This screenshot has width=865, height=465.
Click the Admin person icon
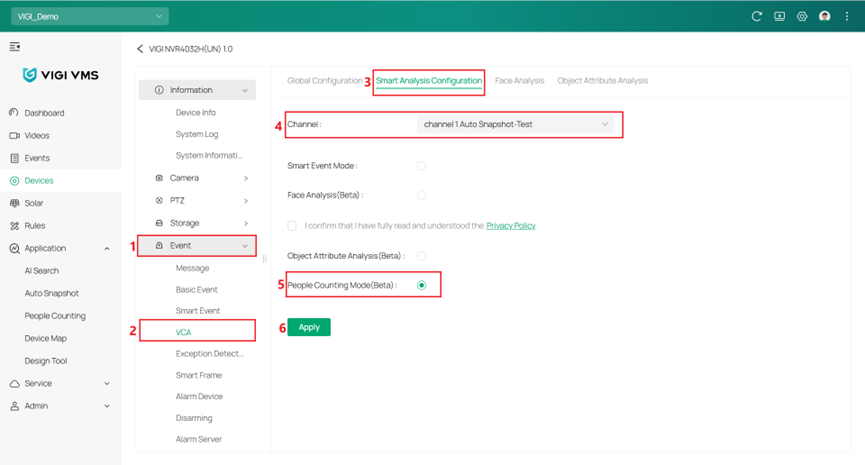click(14, 406)
